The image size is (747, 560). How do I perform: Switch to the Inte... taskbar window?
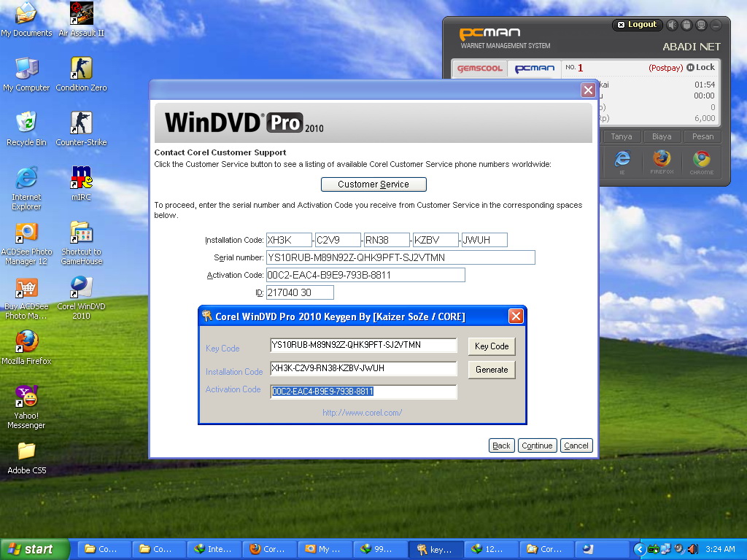point(214,549)
